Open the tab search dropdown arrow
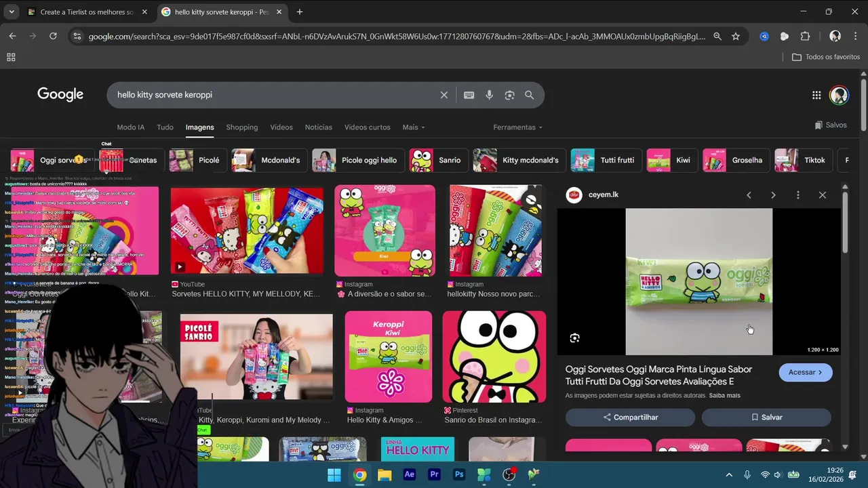 coord(12,12)
